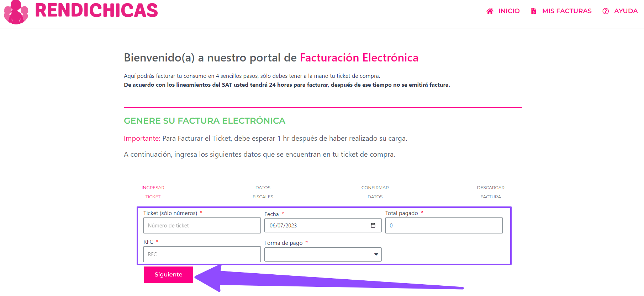Viewport: 644px width, 296px height.
Task: Open the AYUDA help link
Action: click(x=625, y=11)
